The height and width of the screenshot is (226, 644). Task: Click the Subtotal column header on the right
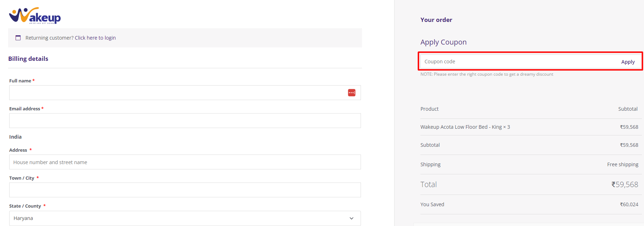628,109
